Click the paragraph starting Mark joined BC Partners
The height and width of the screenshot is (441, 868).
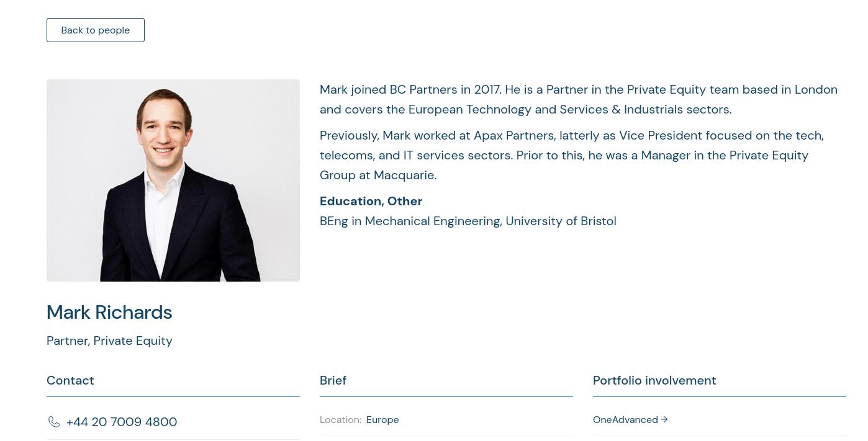pyautogui.click(x=578, y=99)
